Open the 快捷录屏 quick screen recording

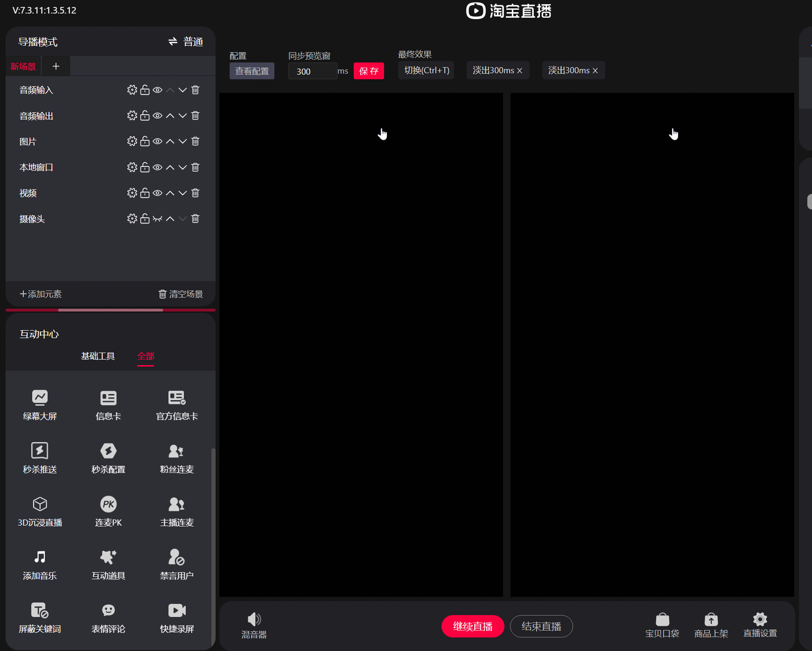coord(177,617)
